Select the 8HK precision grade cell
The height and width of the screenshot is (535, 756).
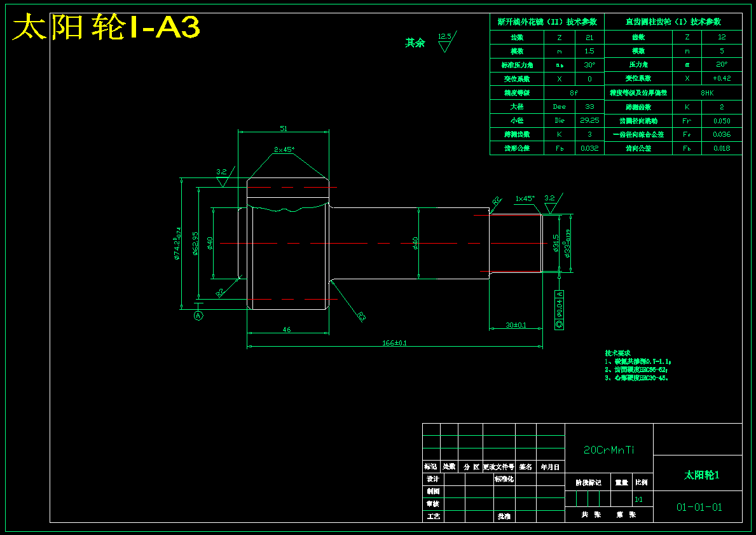(707, 93)
